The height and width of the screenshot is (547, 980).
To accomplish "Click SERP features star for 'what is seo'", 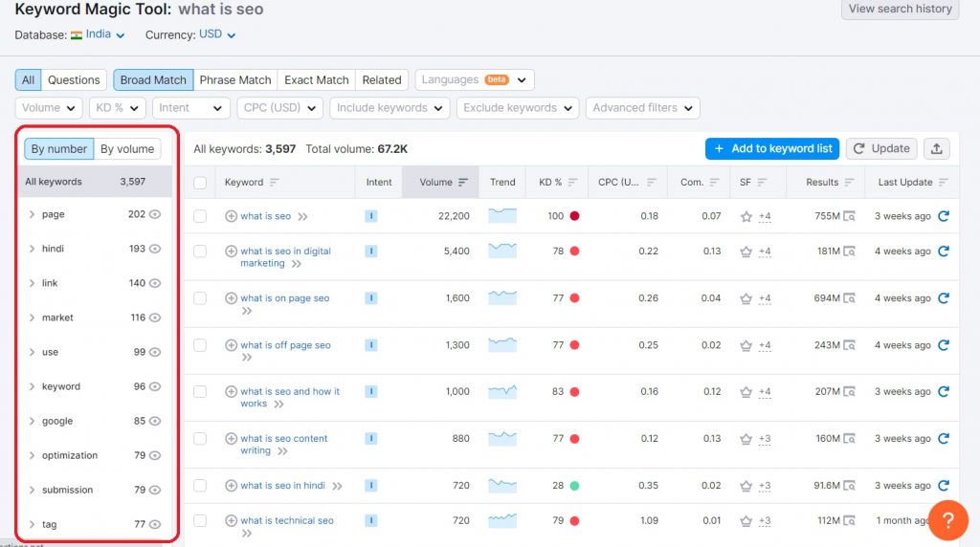I will pyautogui.click(x=746, y=217).
